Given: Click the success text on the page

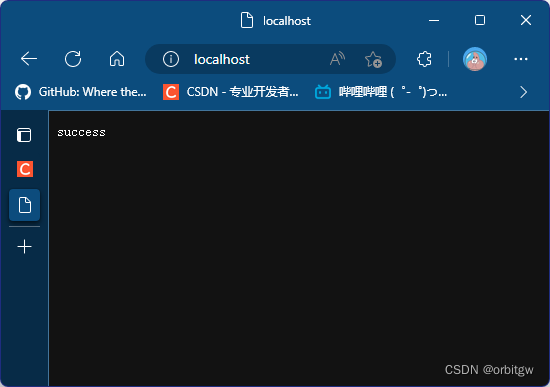Looking at the screenshot, I should coord(81,133).
